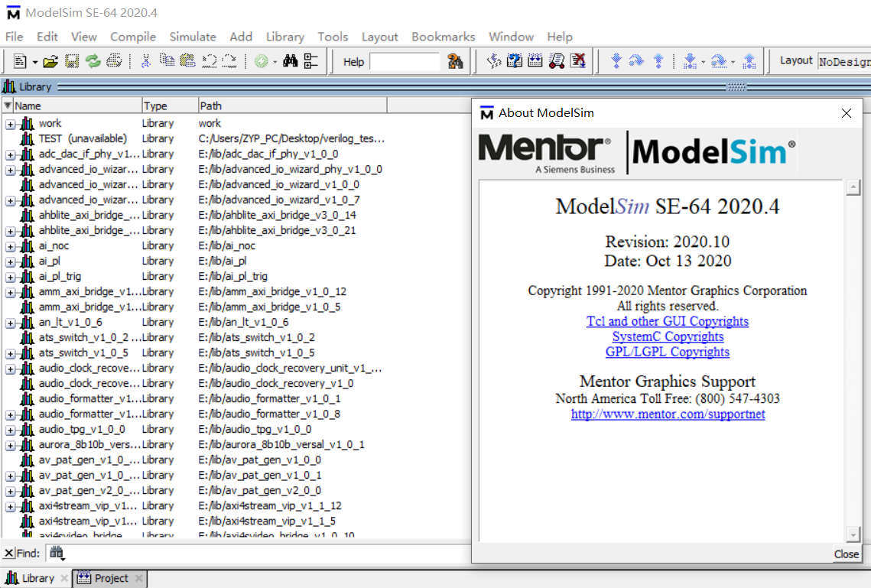Click the Save floppy disk icon
The image size is (871, 588).
click(72, 61)
